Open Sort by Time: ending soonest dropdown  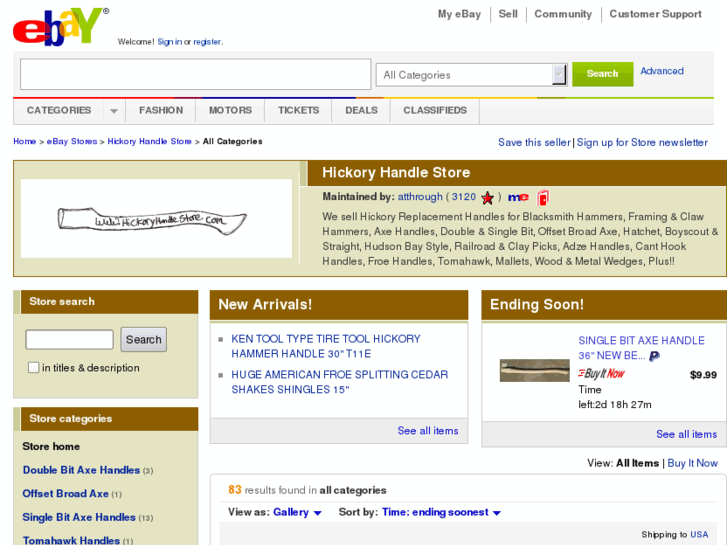pos(441,513)
